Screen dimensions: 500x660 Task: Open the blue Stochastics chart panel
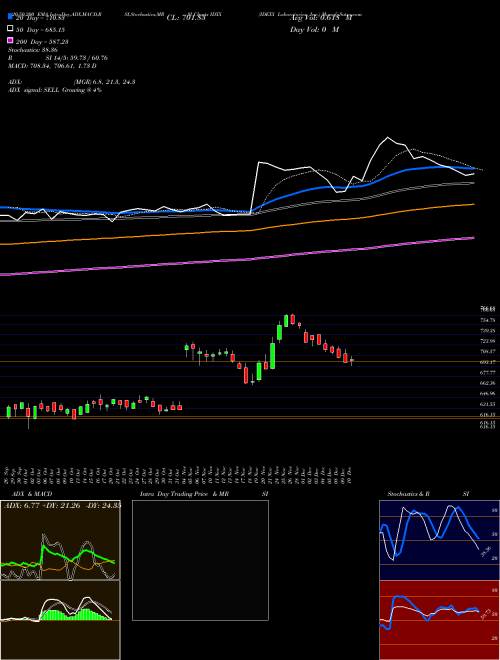439,540
